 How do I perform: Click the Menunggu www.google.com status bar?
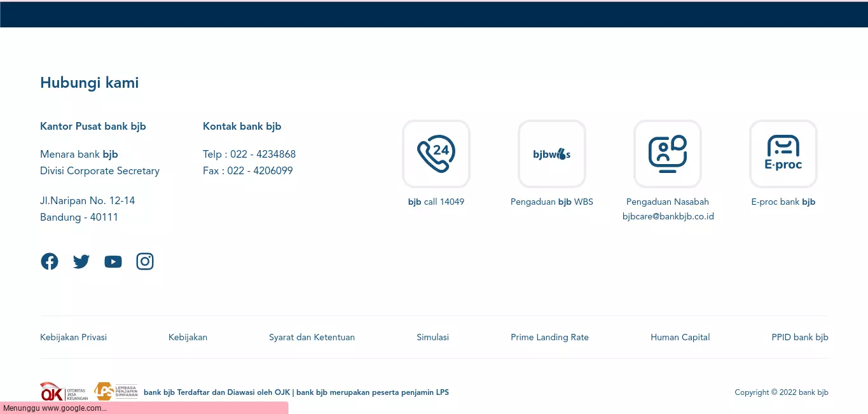coord(144,408)
